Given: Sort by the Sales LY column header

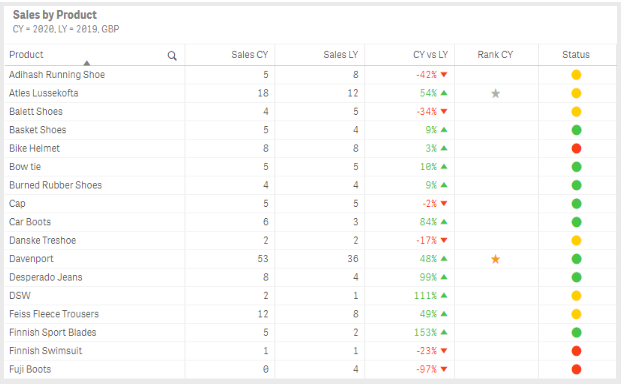Looking at the screenshot, I should click(341, 54).
